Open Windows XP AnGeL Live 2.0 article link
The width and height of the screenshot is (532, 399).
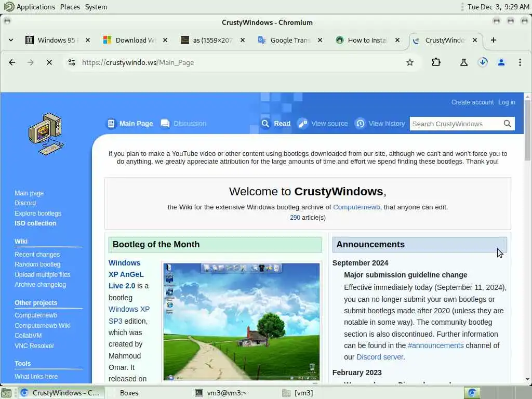pos(126,274)
